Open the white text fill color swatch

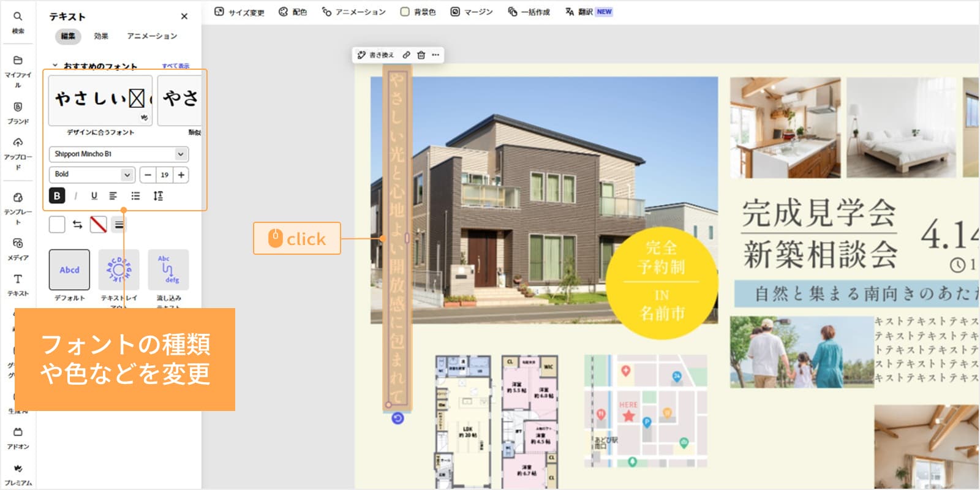coord(57,224)
